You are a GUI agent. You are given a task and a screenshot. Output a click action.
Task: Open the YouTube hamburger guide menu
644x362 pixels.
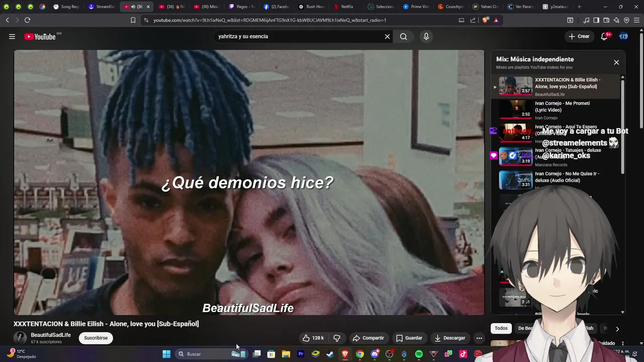click(12, 36)
